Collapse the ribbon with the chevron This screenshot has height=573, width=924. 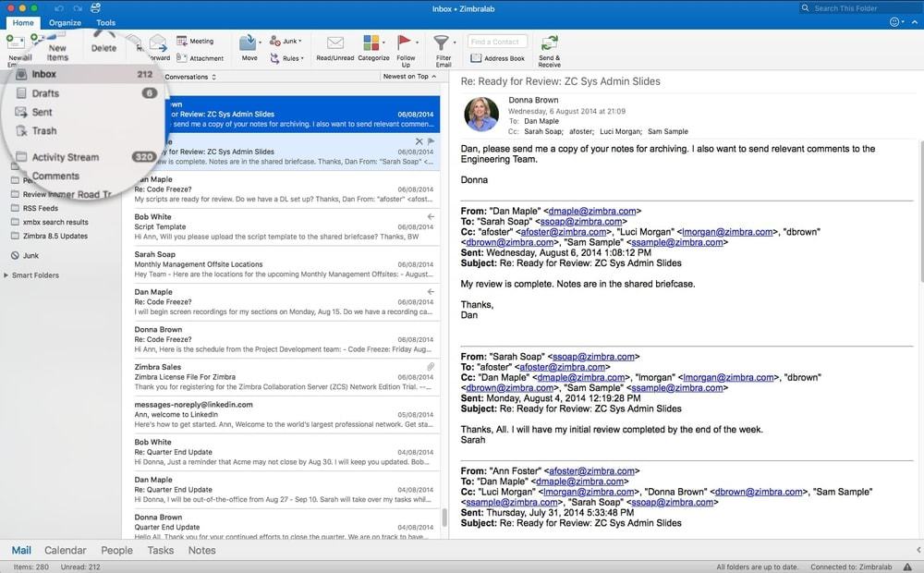pyautogui.click(x=915, y=22)
